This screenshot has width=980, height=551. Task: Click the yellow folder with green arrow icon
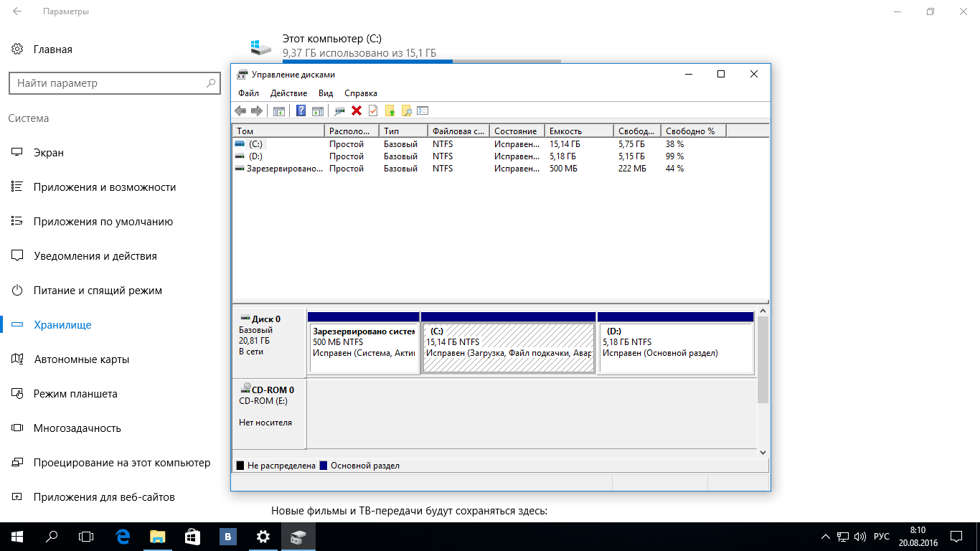pos(390,110)
